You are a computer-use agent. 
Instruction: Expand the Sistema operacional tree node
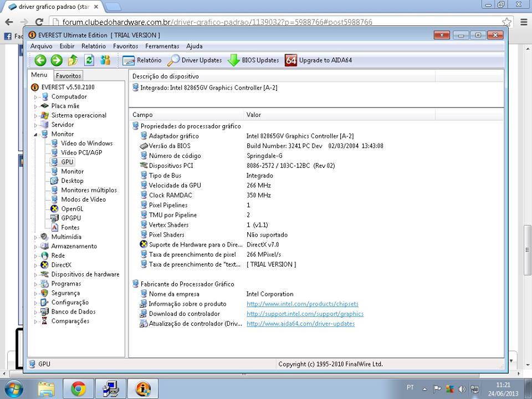35,116
